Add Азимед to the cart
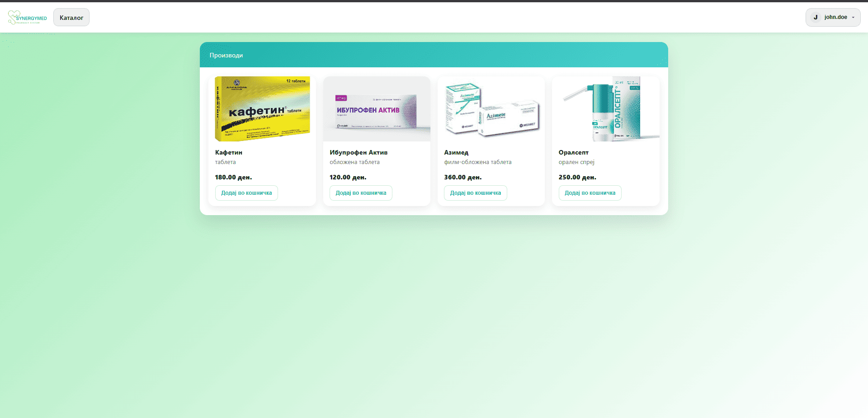868x418 pixels. (475, 193)
